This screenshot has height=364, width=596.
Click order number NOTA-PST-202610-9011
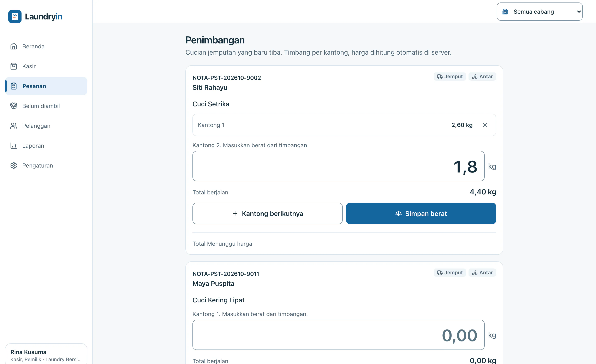[x=226, y=274]
